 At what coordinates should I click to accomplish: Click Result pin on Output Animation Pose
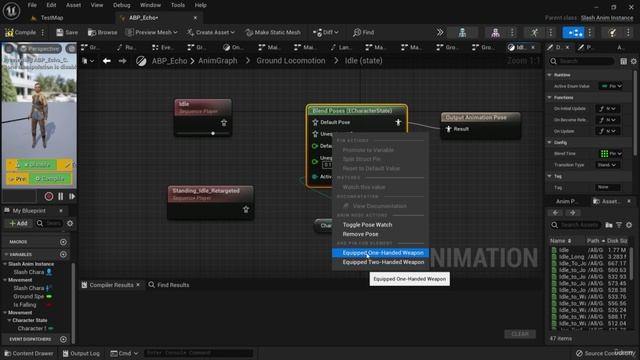tap(449, 129)
